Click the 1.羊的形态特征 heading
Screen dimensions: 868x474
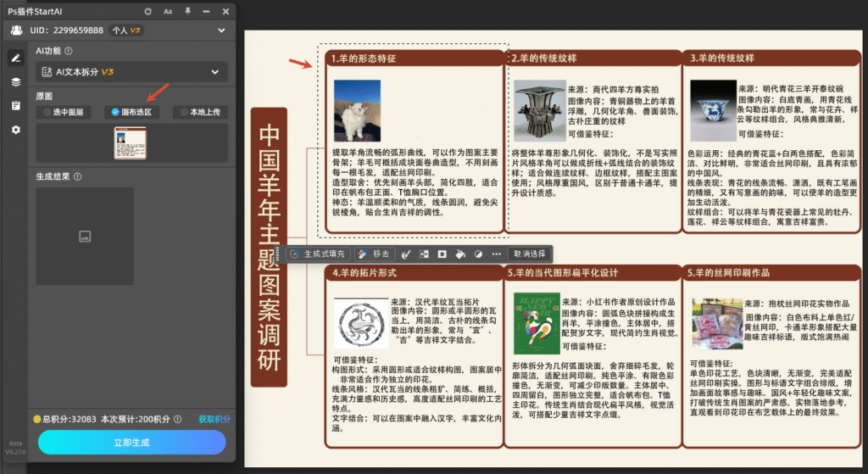[363, 59]
